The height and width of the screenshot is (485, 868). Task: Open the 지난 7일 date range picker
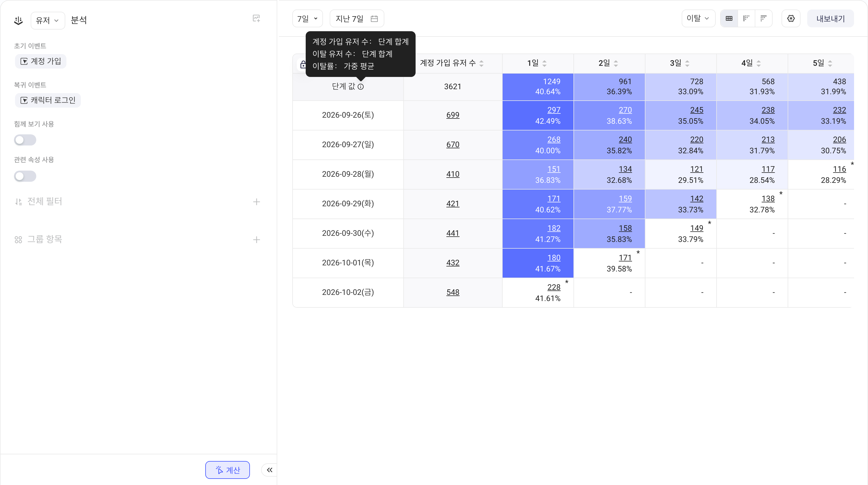point(356,18)
